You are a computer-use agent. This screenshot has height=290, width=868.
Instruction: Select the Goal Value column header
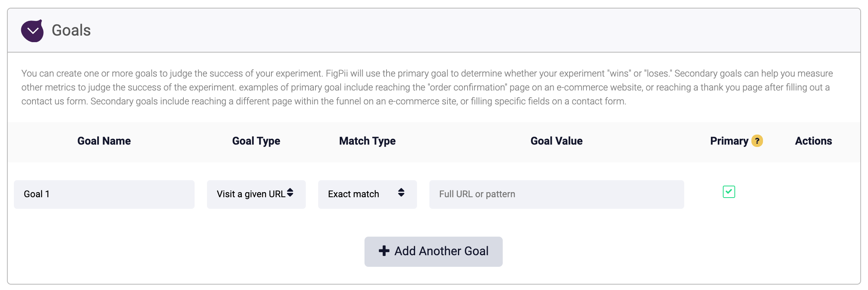tap(556, 141)
